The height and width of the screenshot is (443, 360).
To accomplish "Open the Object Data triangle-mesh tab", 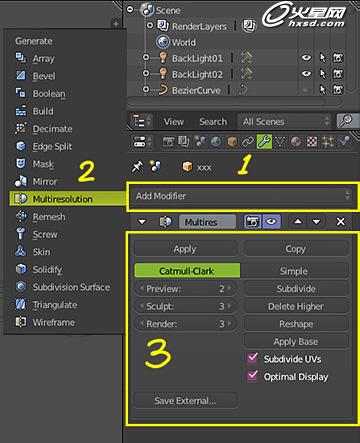I will click(x=280, y=142).
